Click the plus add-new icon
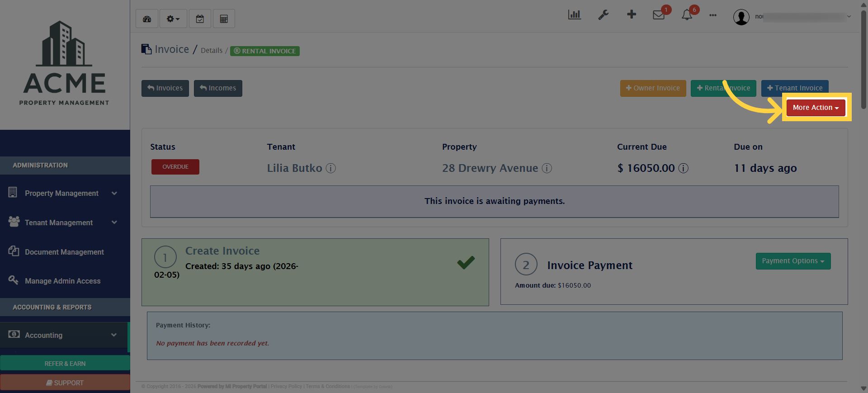This screenshot has height=393, width=868. click(632, 14)
